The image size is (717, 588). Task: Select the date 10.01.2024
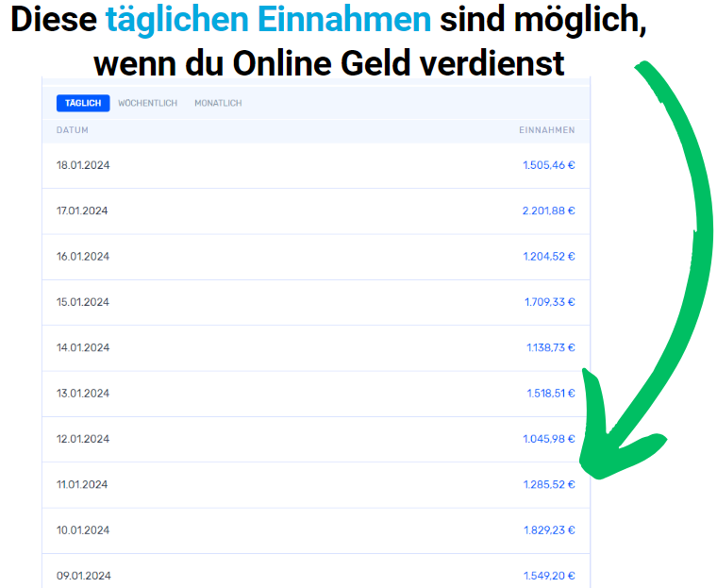point(83,530)
